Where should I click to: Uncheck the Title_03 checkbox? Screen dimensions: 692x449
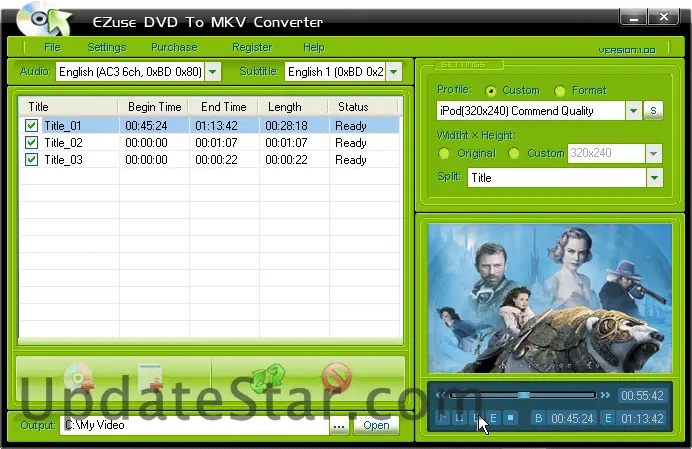click(31, 159)
